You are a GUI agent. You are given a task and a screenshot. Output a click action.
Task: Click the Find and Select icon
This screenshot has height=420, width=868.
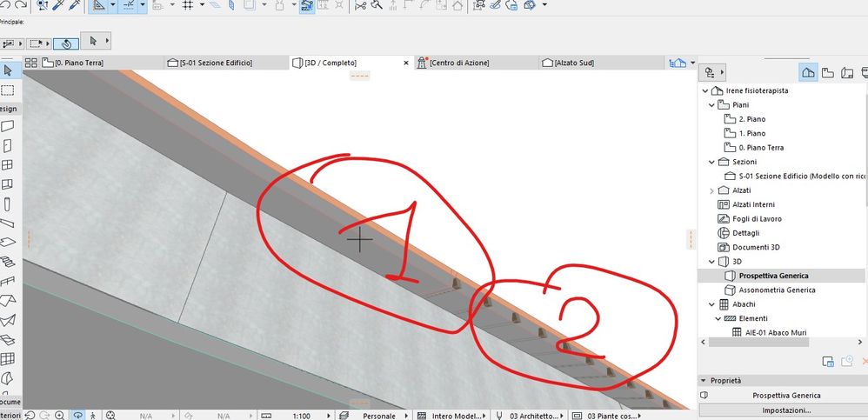pyautogui.click(x=43, y=5)
